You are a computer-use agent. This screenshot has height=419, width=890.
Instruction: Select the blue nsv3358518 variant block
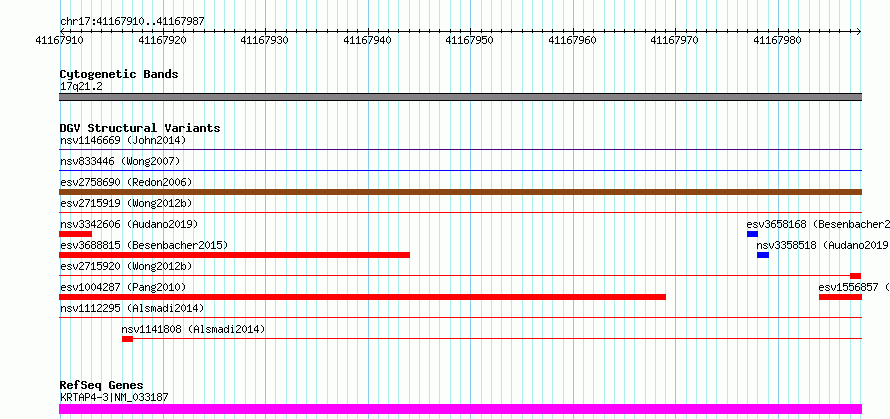pos(763,255)
